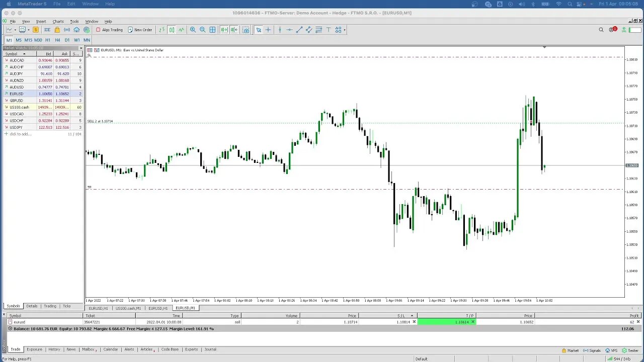Select the Fibonacci retracement lines tool
644x362 pixels.
pyautogui.click(x=318, y=30)
